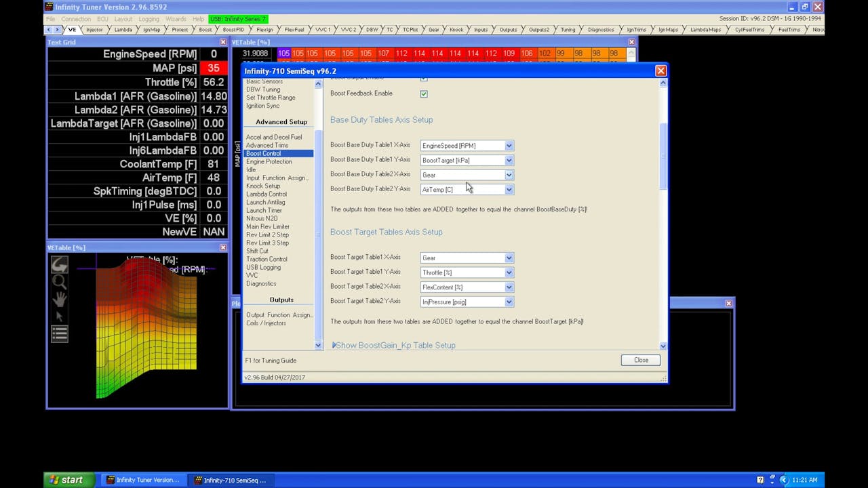Viewport: 868px width, 488px height.
Task: Switch to the Boost tab
Action: click(204, 29)
